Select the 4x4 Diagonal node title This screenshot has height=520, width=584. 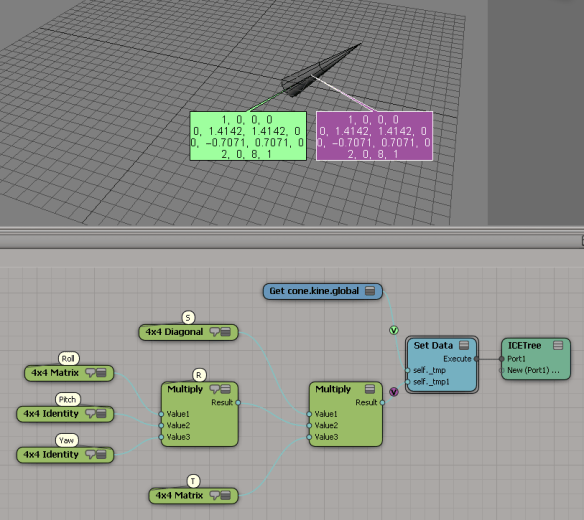pos(174,332)
